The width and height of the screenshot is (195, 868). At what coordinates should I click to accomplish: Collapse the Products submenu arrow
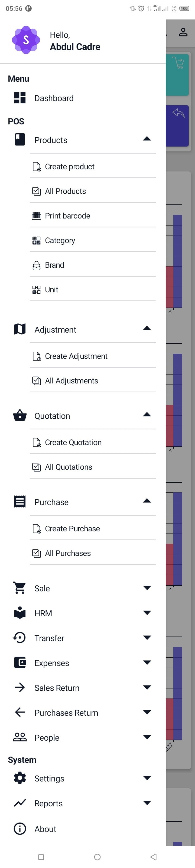pyautogui.click(x=147, y=139)
